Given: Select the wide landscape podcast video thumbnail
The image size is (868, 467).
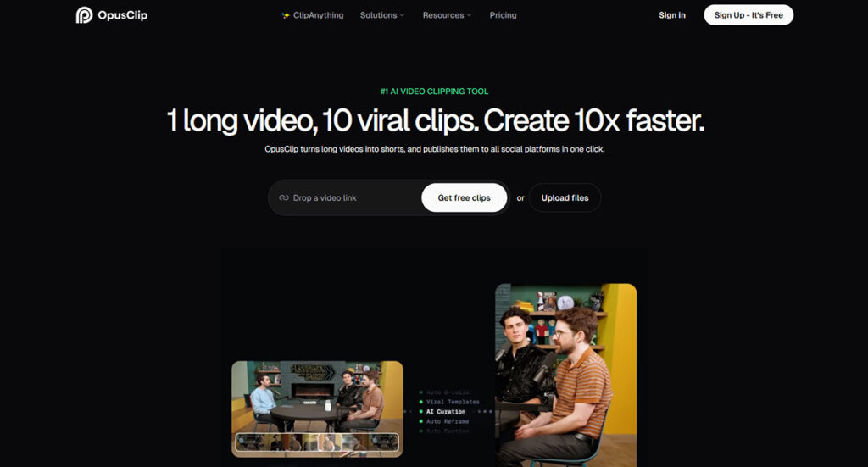Looking at the screenshot, I should coord(317,409).
